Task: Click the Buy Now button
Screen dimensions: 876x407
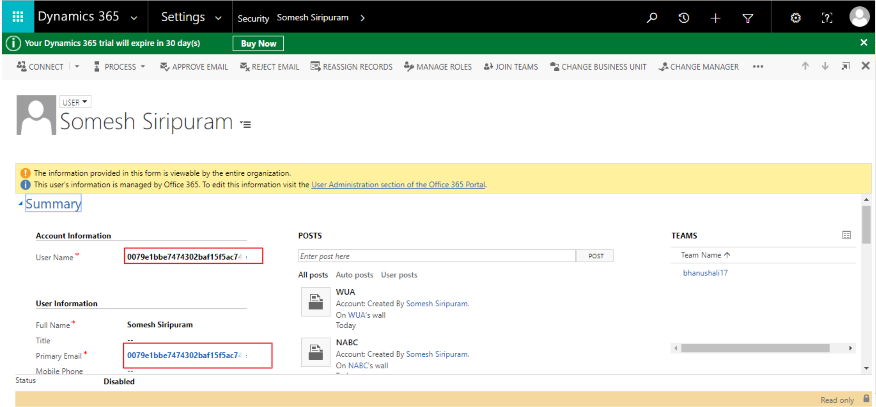Action: pos(259,44)
